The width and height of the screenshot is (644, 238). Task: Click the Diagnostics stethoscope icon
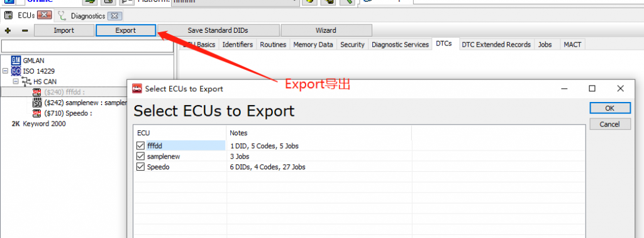[62, 16]
